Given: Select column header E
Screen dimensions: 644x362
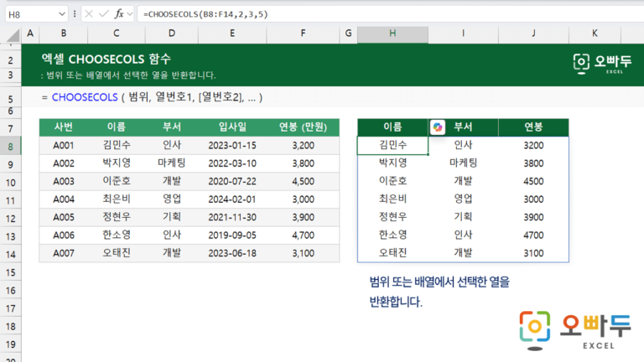Looking at the screenshot, I should pyautogui.click(x=232, y=34).
